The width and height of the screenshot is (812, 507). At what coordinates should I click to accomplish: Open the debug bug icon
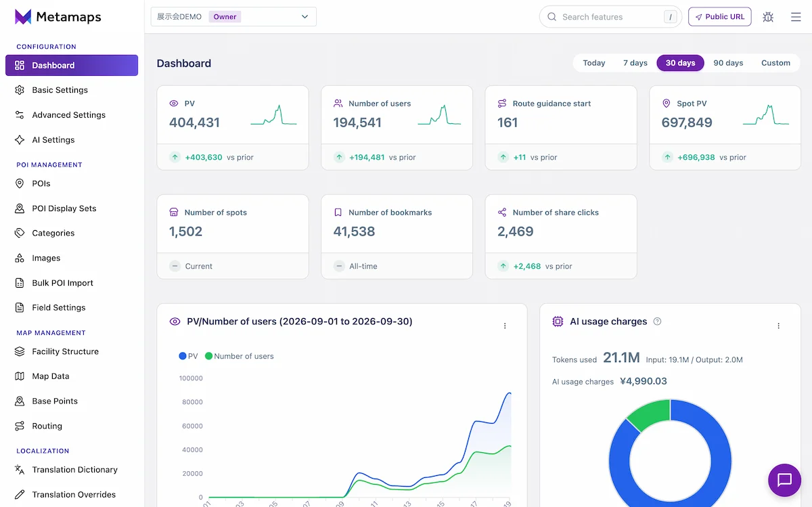click(768, 17)
